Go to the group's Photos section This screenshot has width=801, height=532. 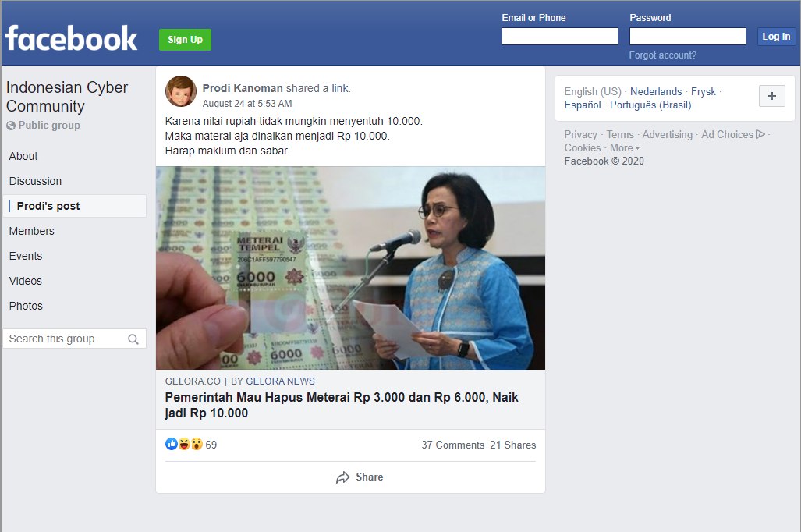coord(26,306)
